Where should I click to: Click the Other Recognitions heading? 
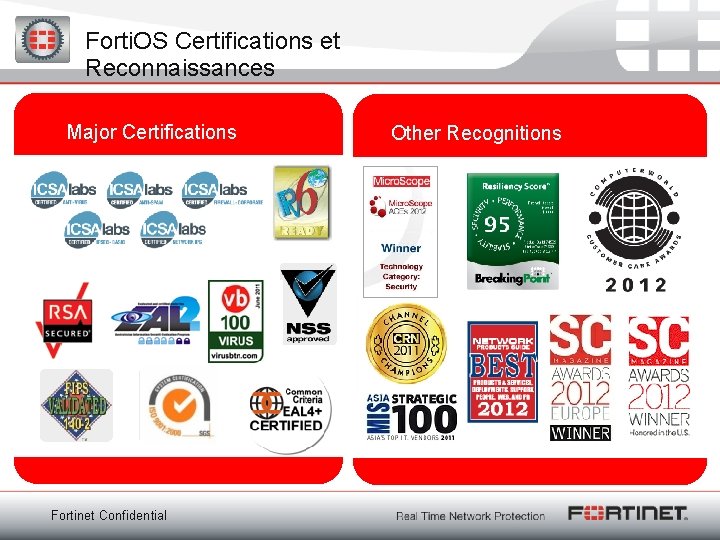click(x=476, y=133)
